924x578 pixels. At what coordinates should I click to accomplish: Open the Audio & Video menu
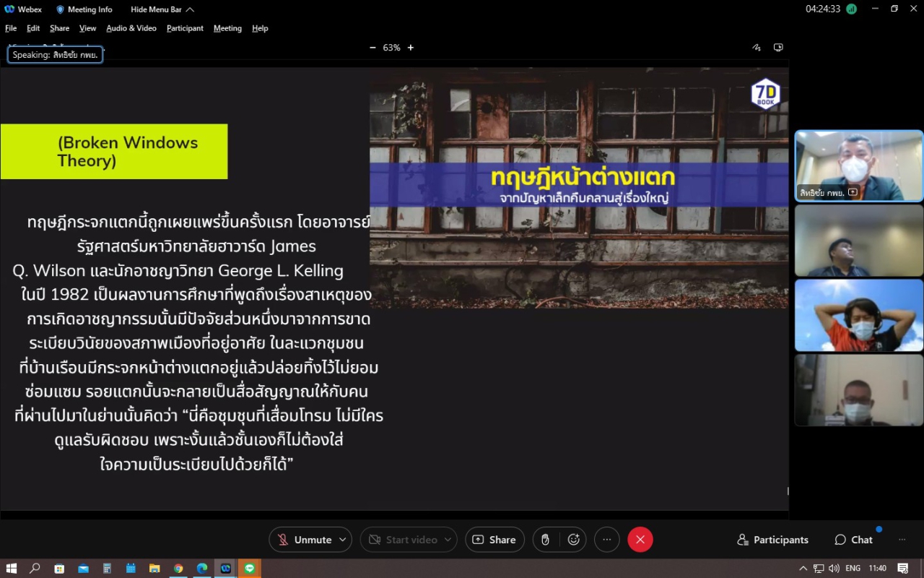[x=131, y=28]
